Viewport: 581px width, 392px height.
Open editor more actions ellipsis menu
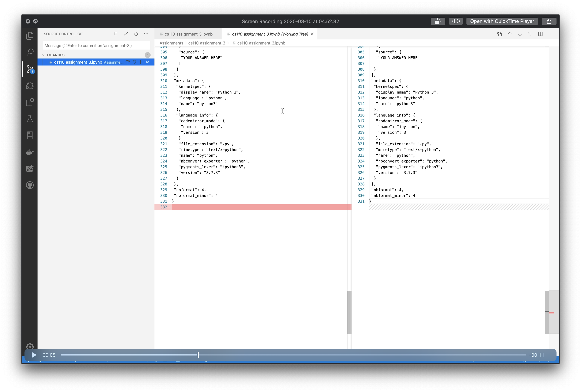(551, 34)
